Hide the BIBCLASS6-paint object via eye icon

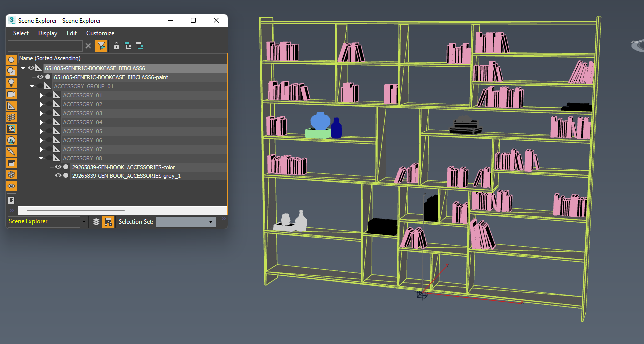pyautogui.click(x=40, y=77)
